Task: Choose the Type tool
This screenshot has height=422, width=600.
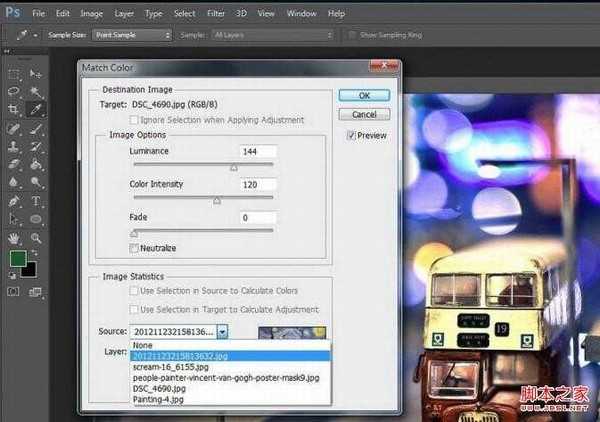Action: (x=37, y=201)
